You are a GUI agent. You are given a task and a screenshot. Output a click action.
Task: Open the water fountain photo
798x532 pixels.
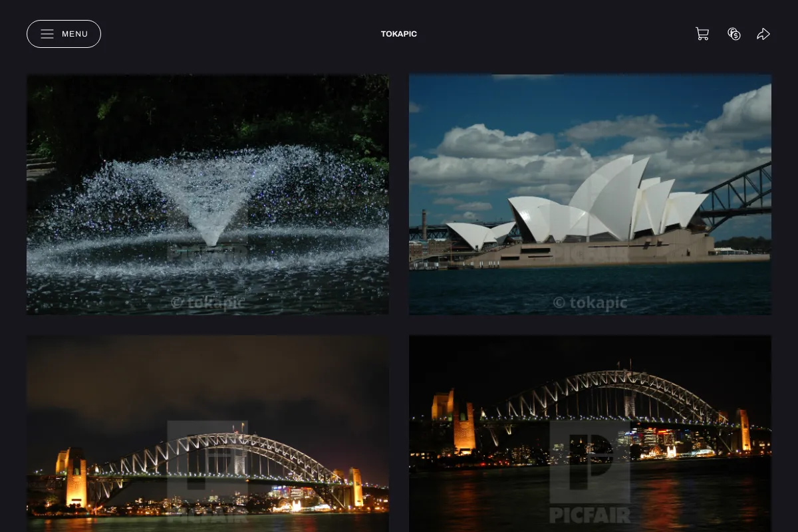point(207,194)
